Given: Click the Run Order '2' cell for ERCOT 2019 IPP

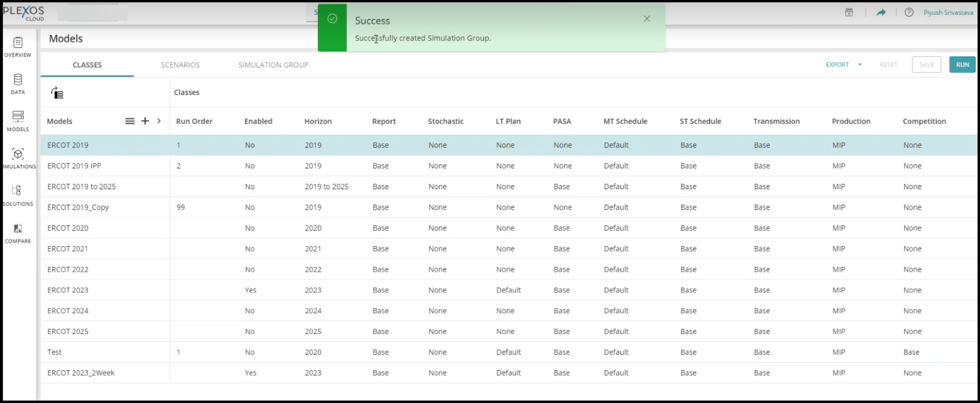Looking at the screenshot, I should coord(179,166).
